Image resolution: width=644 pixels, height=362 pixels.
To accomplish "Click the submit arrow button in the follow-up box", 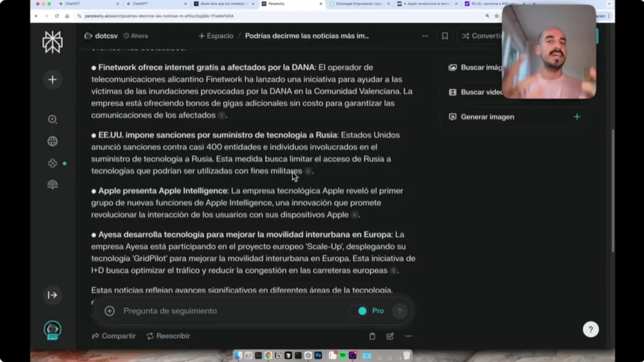I will (x=399, y=311).
